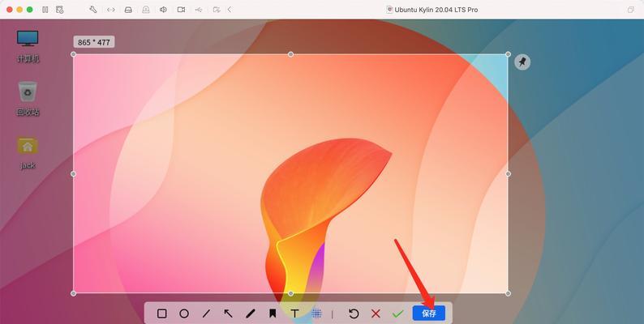Click the bottom-right corner selection handle

508,293
